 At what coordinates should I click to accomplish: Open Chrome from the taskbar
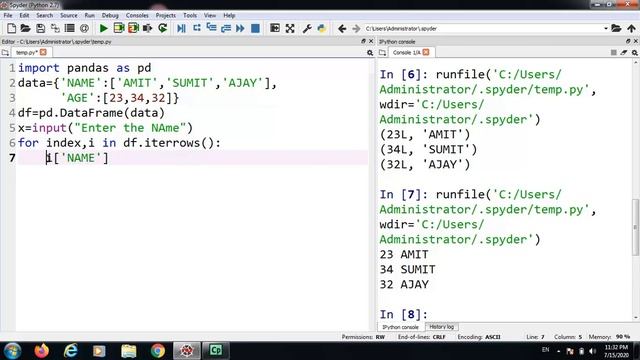[158, 351]
